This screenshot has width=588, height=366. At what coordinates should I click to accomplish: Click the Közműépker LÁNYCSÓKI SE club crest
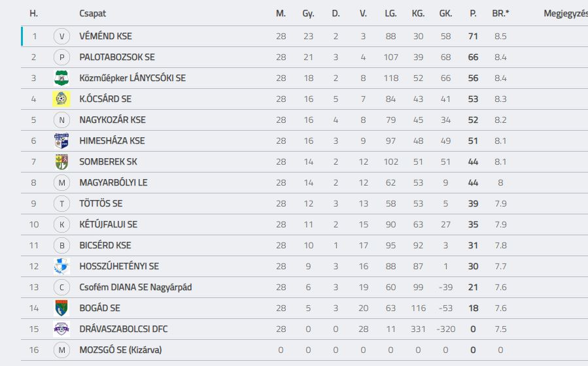point(61,78)
